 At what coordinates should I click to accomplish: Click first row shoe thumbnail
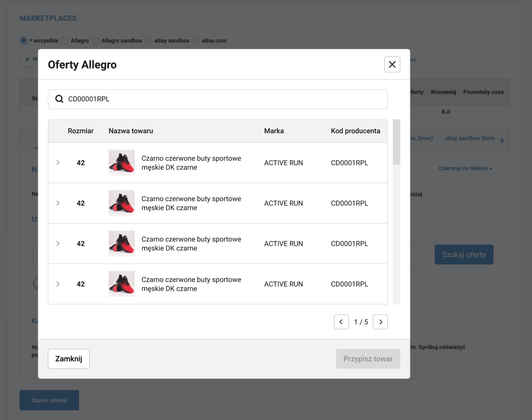[x=122, y=163]
